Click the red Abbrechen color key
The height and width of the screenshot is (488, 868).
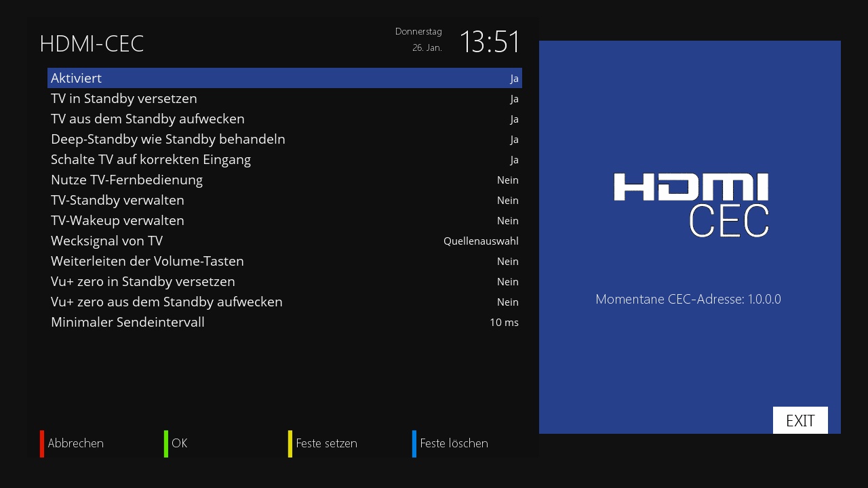click(73, 443)
